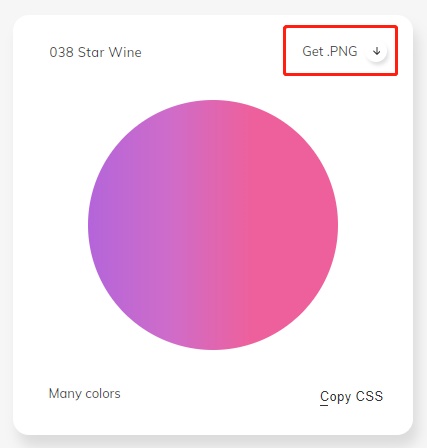
Task: Click the middle of the gradient preview
Action: pos(213,225)
